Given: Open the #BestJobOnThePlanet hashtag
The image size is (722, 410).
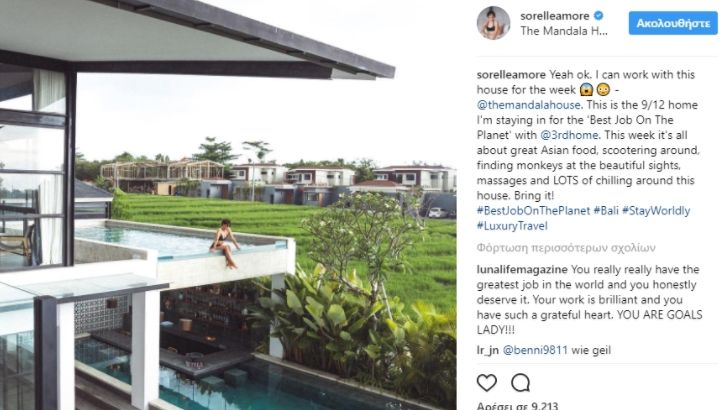Looking at the screenshot, I should pyautogui.click(x=533, y=211).
